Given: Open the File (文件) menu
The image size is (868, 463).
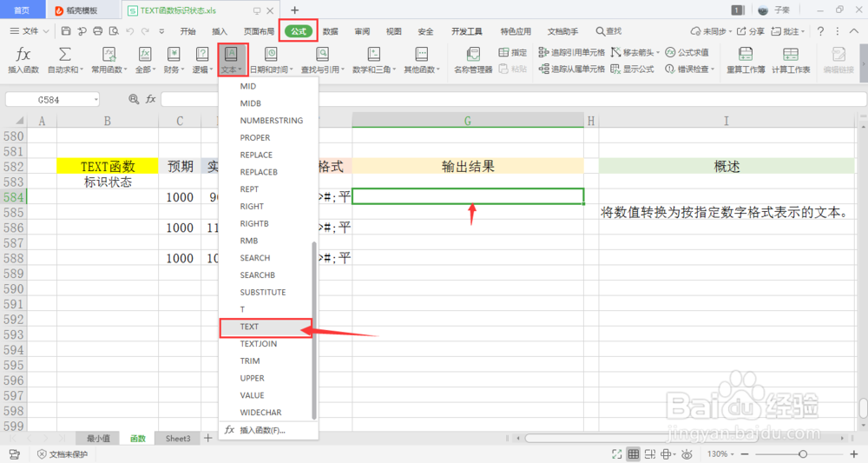Looking at the screenshot, I should [x=30, y=31].
